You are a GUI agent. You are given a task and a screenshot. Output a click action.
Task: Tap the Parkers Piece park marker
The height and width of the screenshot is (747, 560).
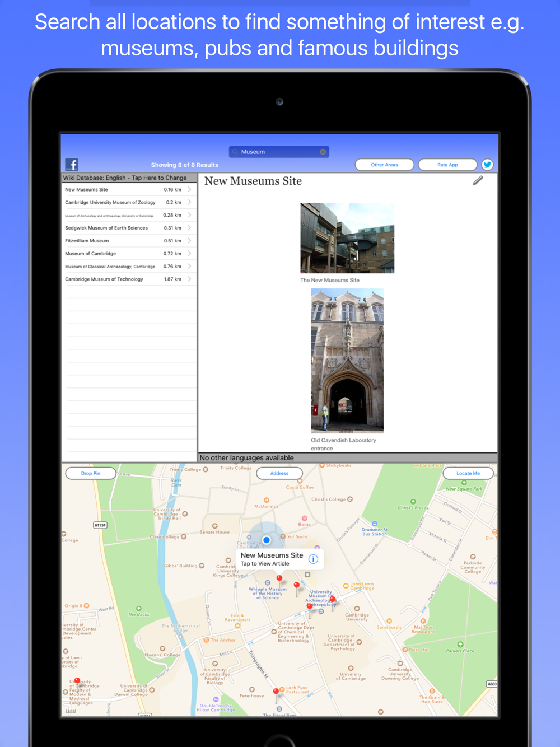(x=460, y=645)
